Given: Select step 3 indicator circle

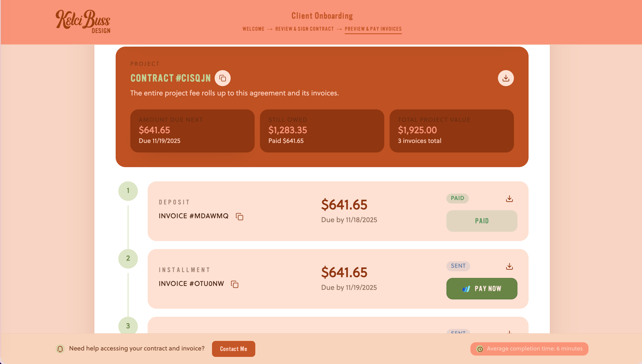Looking at the screenshot, I should click(x=128, y=326).
